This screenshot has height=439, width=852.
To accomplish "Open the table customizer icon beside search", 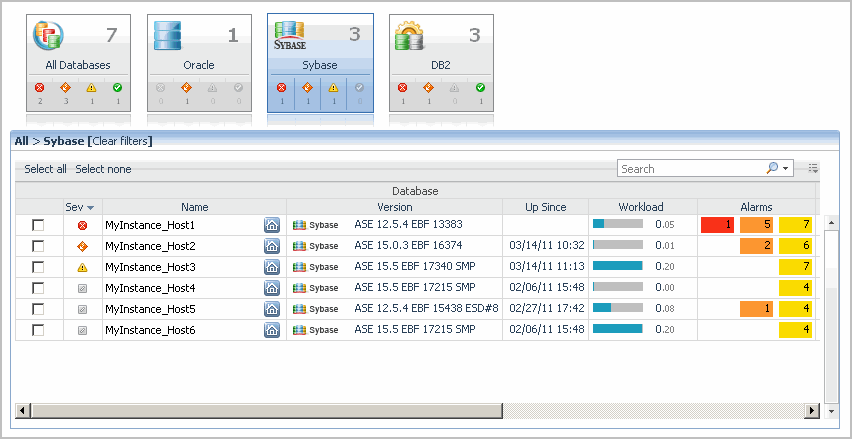I will click(813, 168).
